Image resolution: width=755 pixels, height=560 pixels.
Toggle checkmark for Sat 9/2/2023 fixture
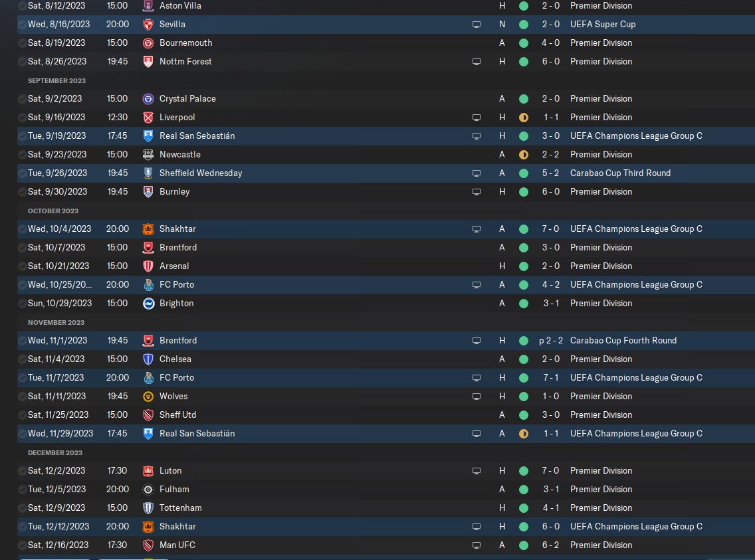click(x=22, y=99)
